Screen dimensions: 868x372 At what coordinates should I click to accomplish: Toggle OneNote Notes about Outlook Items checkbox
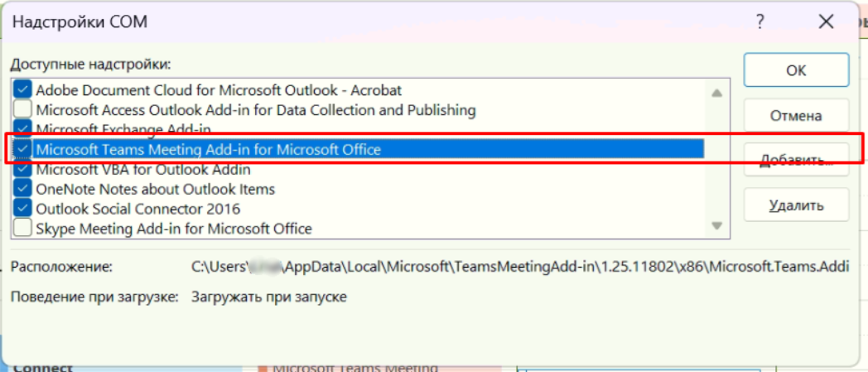coord(22,189)
